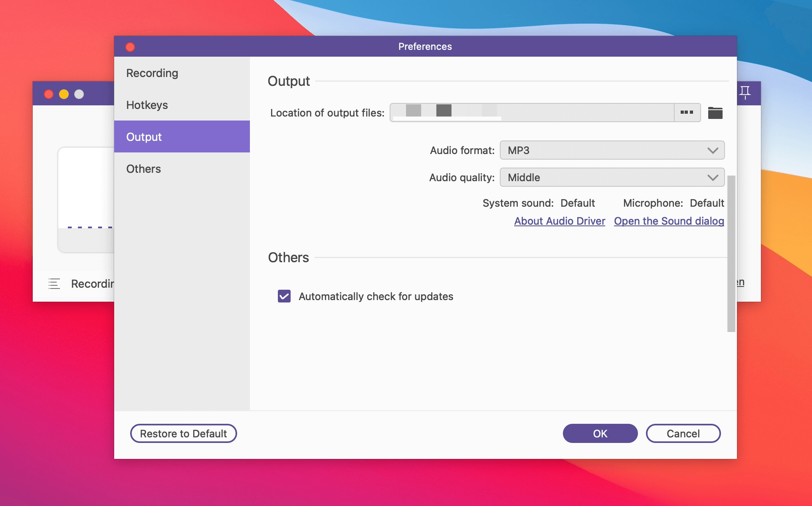This screenshot has width=812, height=506.
Task: Click the preferences vertical scrollbar
Action: (x=731, y=253)
